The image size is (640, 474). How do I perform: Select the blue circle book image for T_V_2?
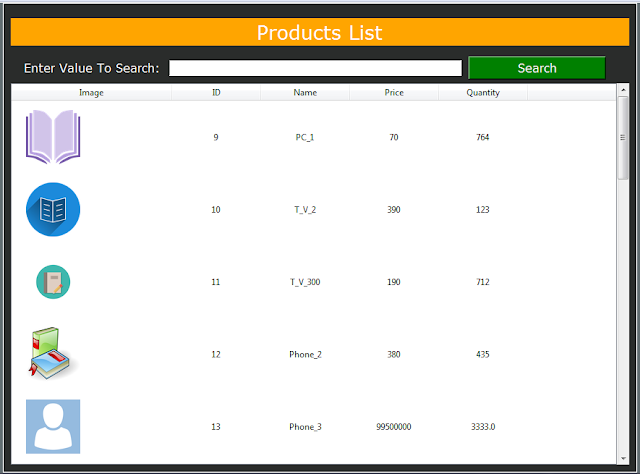pyautogui.click(x=53, y=209)
